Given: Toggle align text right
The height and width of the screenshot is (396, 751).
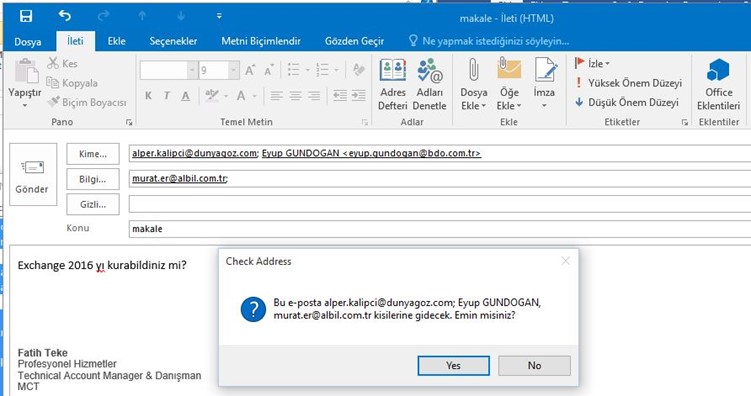Looking at the screenshot, I should tap(314, 96).
